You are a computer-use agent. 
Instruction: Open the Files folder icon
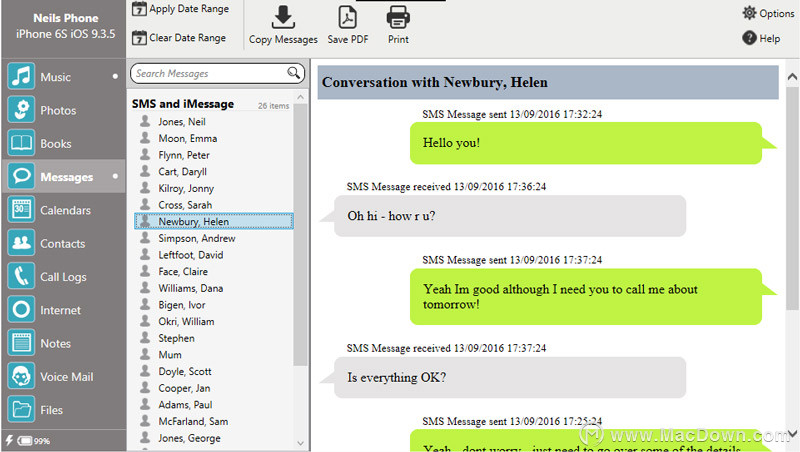(x=21, y=409)
